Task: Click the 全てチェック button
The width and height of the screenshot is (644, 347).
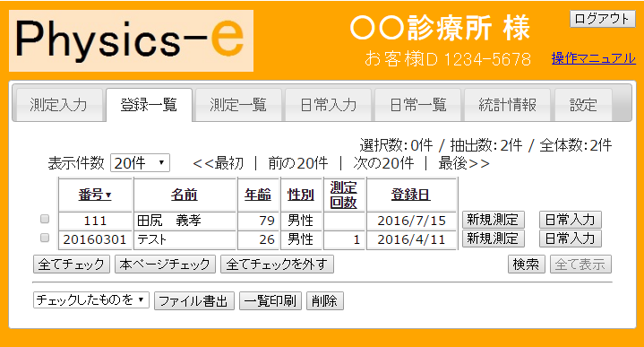Action: tap(72, 264)
